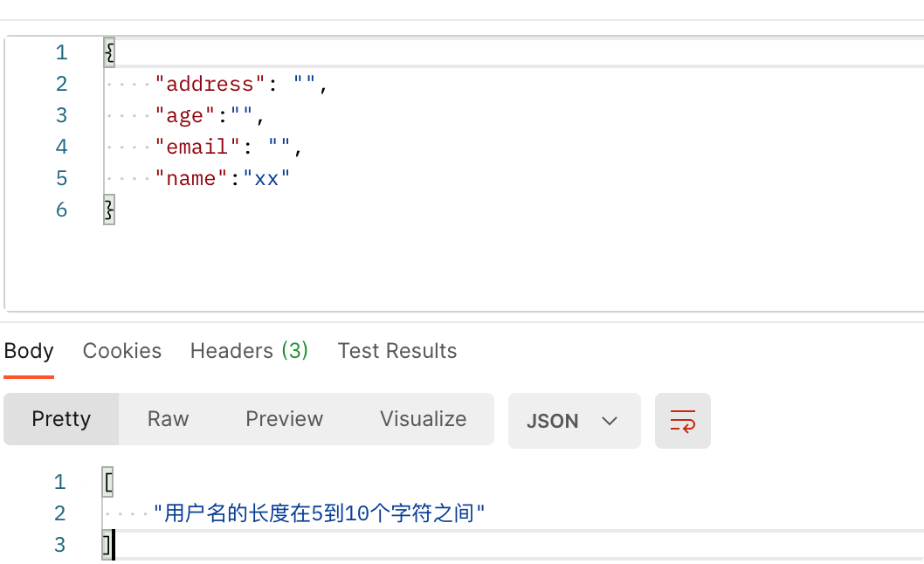Open the Cookies tab
Screen dimensions: 924x564
122,351
